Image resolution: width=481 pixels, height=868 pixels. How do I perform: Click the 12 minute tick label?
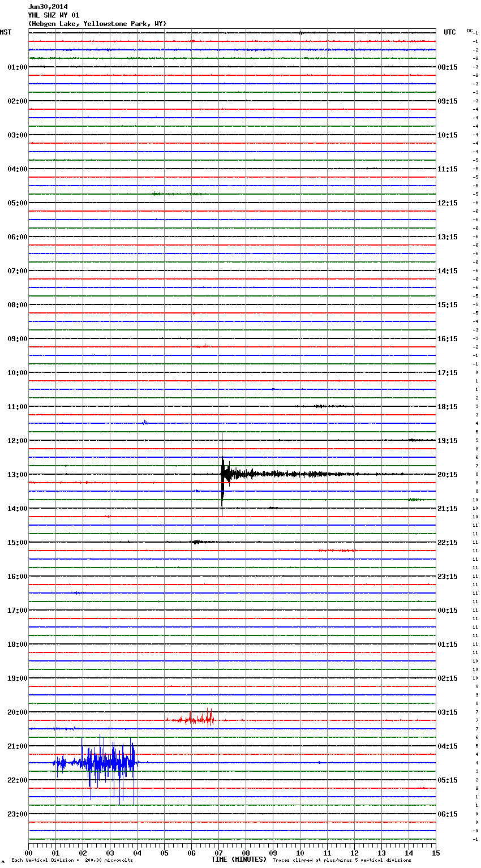[354, 853]
